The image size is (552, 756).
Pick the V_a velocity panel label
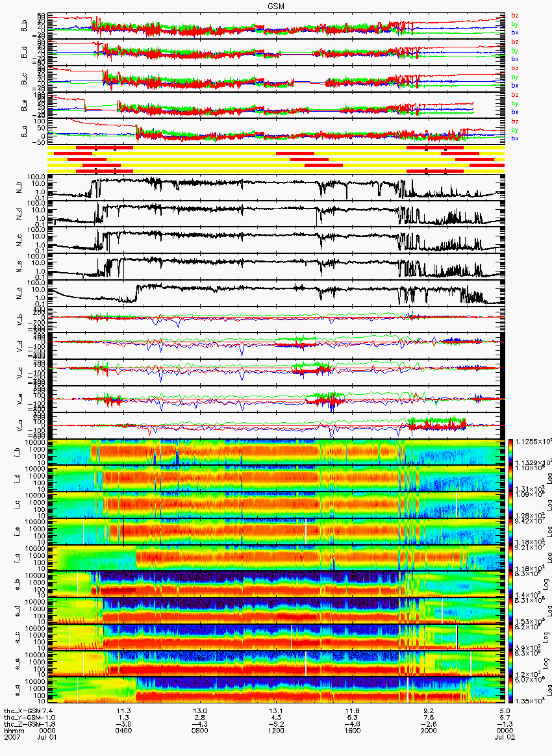[19, 425]
